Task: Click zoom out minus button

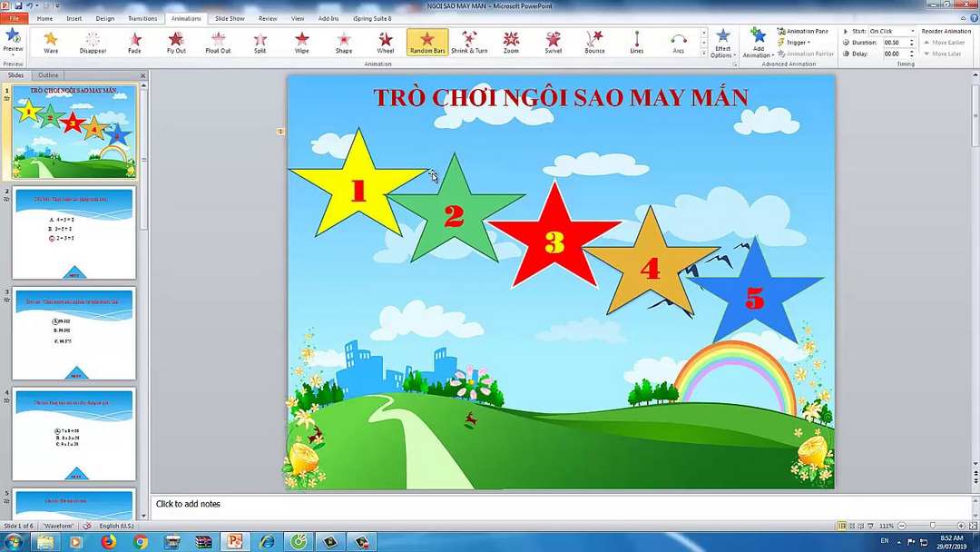Action: coord(901,526)
